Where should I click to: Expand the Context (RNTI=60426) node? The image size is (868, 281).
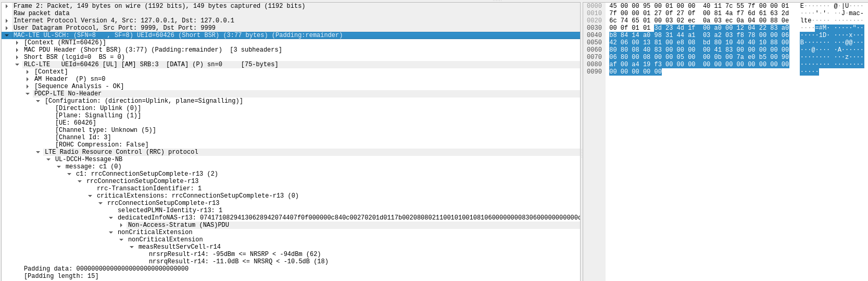(17, 43)
